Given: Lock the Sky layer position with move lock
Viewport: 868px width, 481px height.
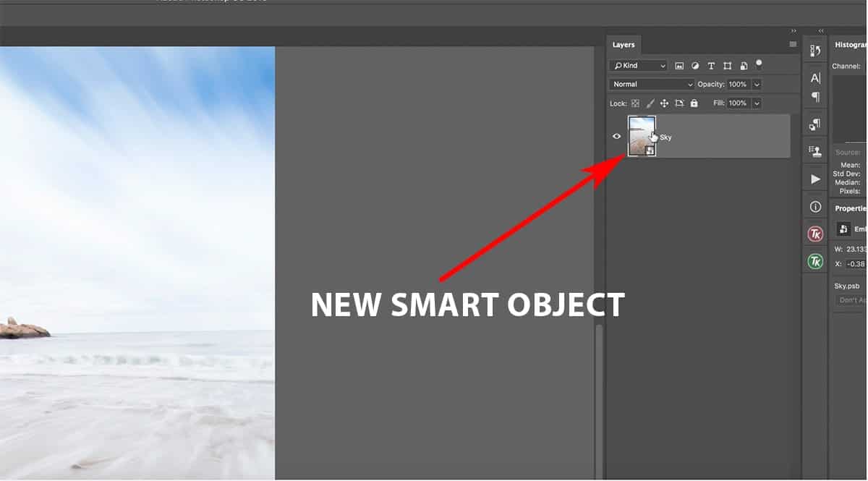Looking at the screenshot, I should (664, 103).
